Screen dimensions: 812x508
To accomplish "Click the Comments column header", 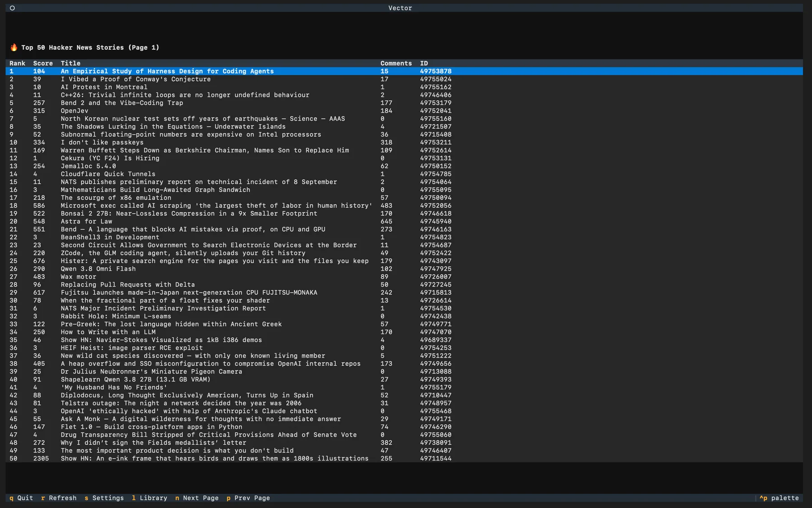I will pos(396,63).
